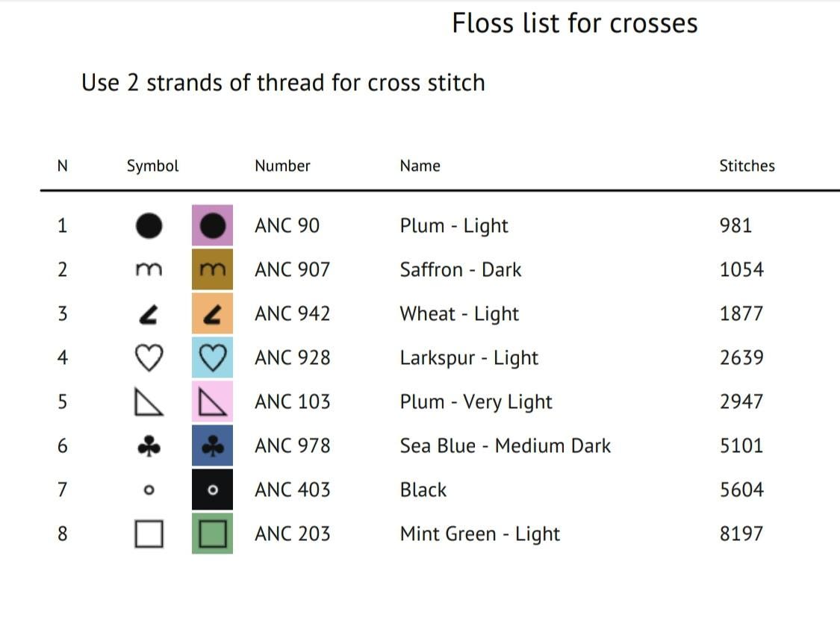This screenshot has width=840, height=635.
Task: Click the pale pink triangle swatch
Action: click(x=212, y=401)
